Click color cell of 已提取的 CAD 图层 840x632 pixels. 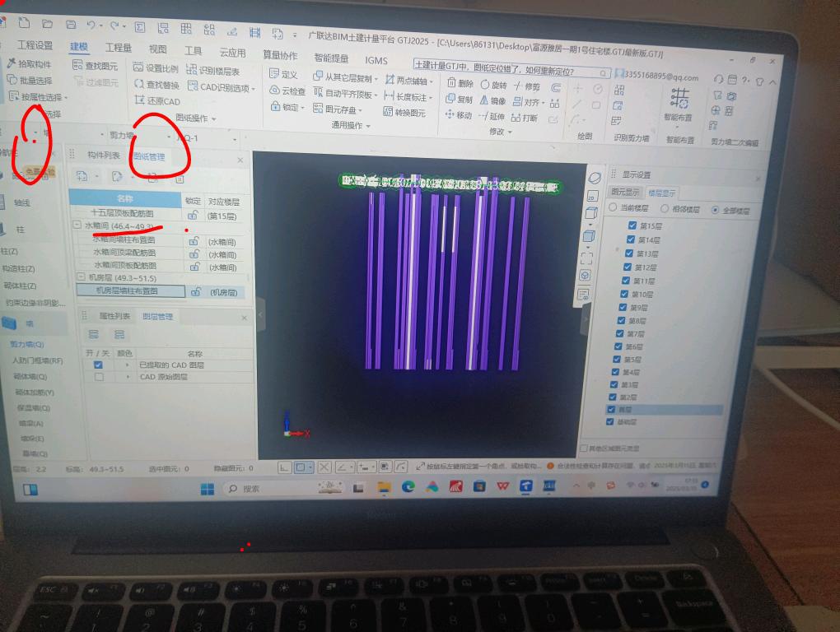coord(126,365)
